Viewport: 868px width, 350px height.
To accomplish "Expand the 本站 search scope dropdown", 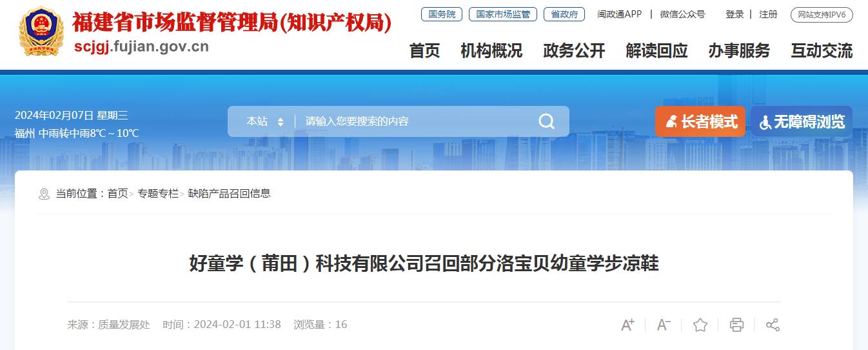I will [265, 121].
